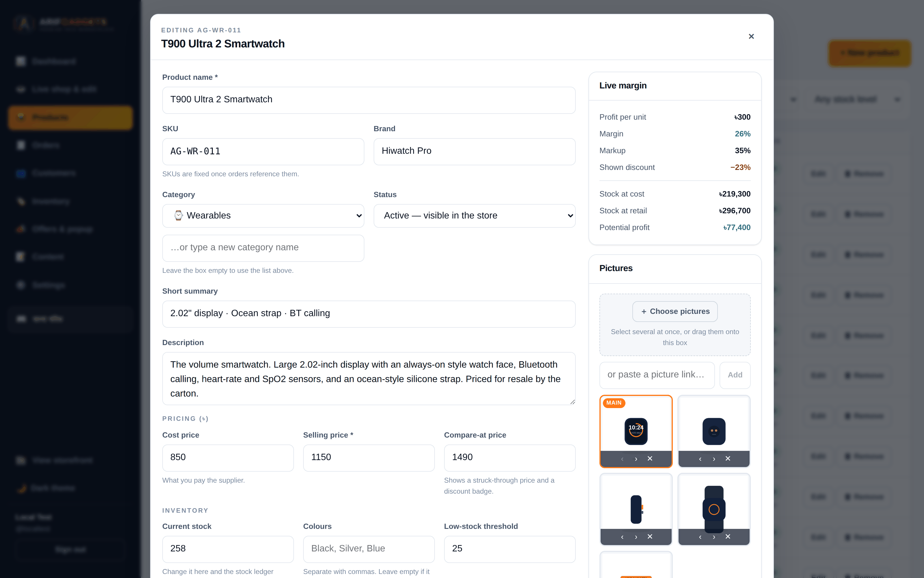
Task: Grab the Description resize handle corner
Action: click(572, 402)
